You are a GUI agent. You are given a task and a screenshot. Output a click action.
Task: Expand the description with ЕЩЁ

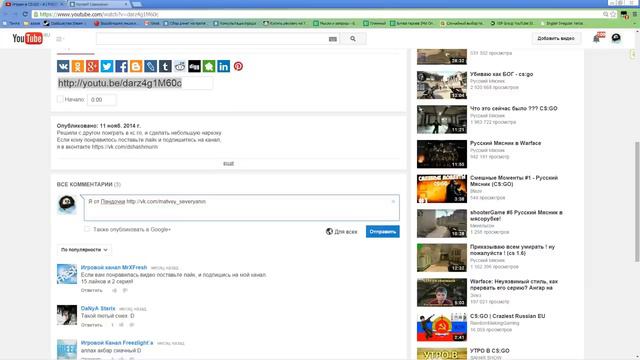point(229,163)
